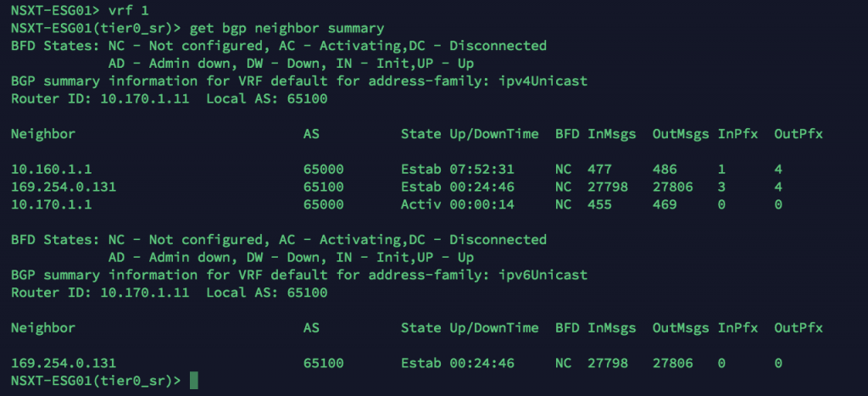Click the first 169.254.0.131 neighbor entry
This screenshot has width=868, height=396.
pos(63,187)
